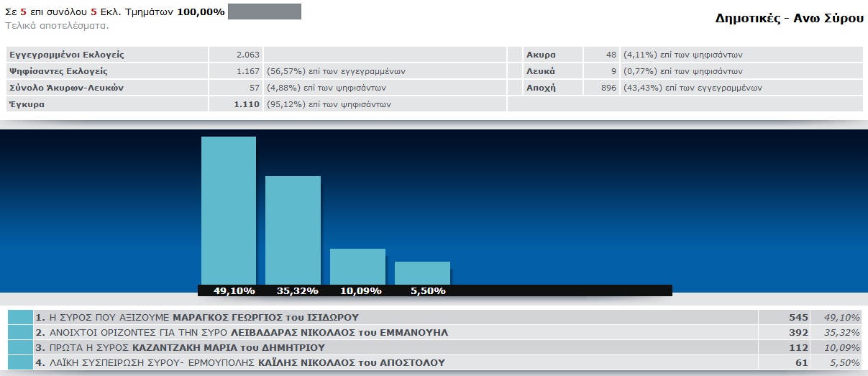The height and width of the screenshot is (376, 868).
Task: Click the gray progress bar next to 100,00%
Action: [x=264, y=12]
